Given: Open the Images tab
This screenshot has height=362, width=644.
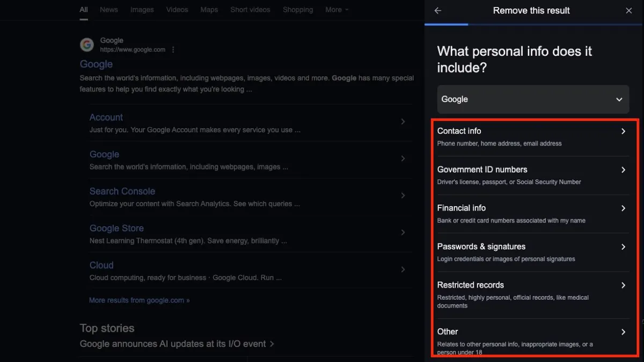Looking at the screenshot, I should tap(142, 10).
